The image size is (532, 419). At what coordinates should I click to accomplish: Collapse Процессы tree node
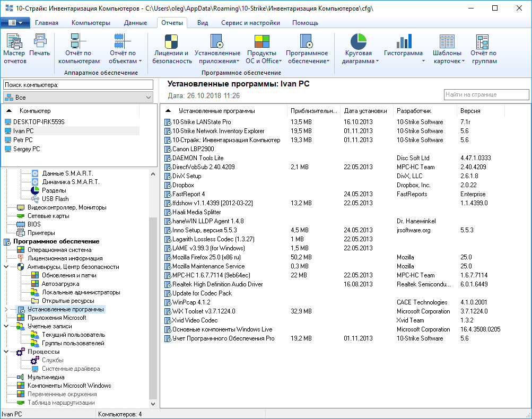point(6,352)
